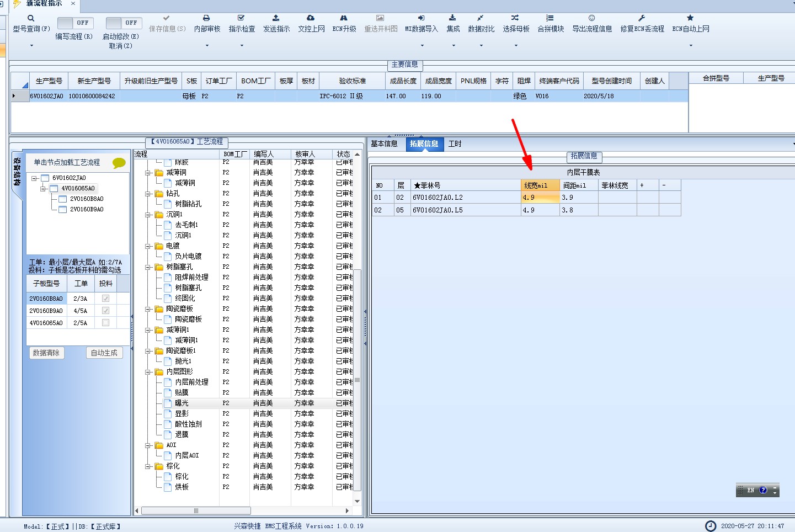Toggle the 编写流程(R) OFF switch
The height and width of the screenshot is (532, 795).
(76, 23)
